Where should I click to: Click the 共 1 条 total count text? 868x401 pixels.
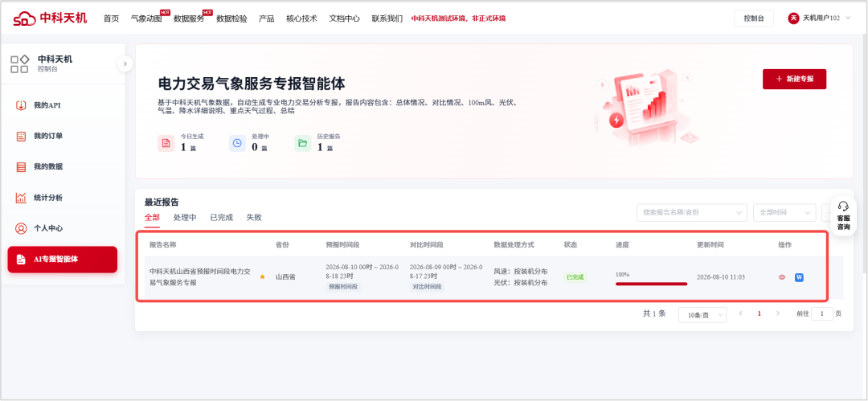pyautogui.click(x=654, y=313)
